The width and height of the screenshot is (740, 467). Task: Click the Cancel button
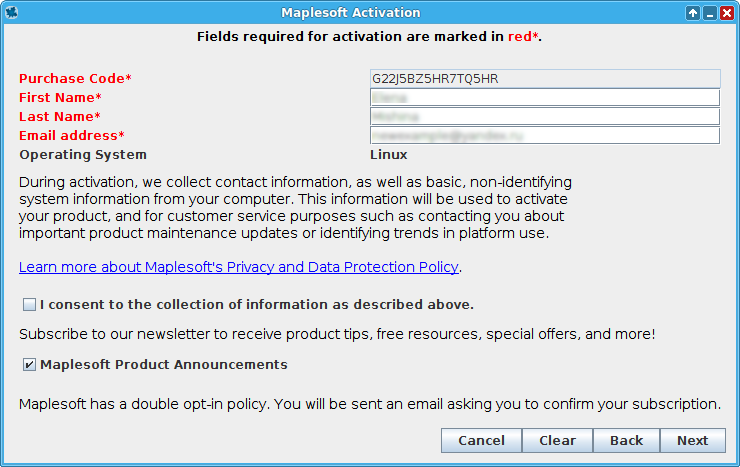(481, 441)
